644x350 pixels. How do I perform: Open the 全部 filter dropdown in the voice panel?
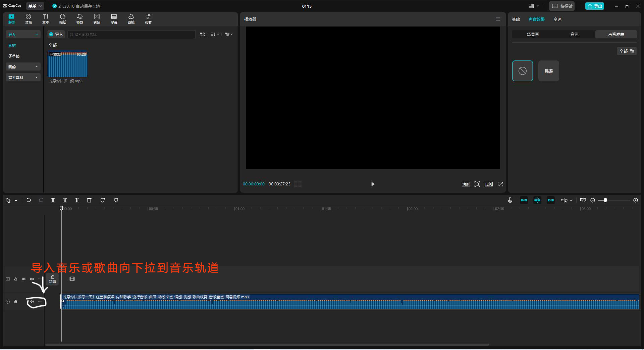point(627,51)
